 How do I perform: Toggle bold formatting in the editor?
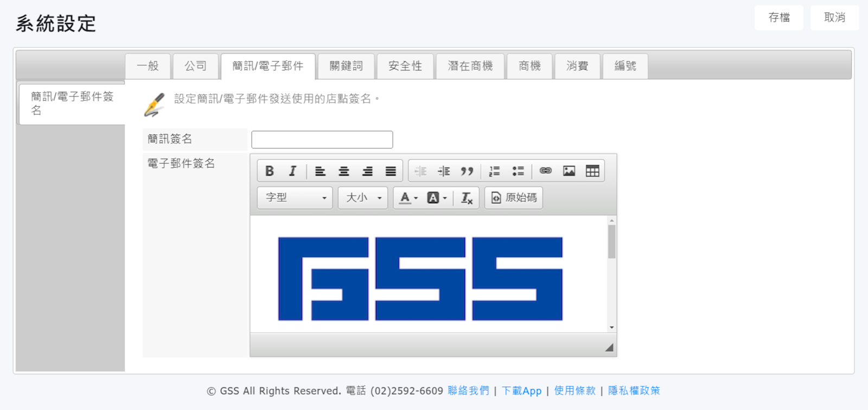(x=269, y=171)
